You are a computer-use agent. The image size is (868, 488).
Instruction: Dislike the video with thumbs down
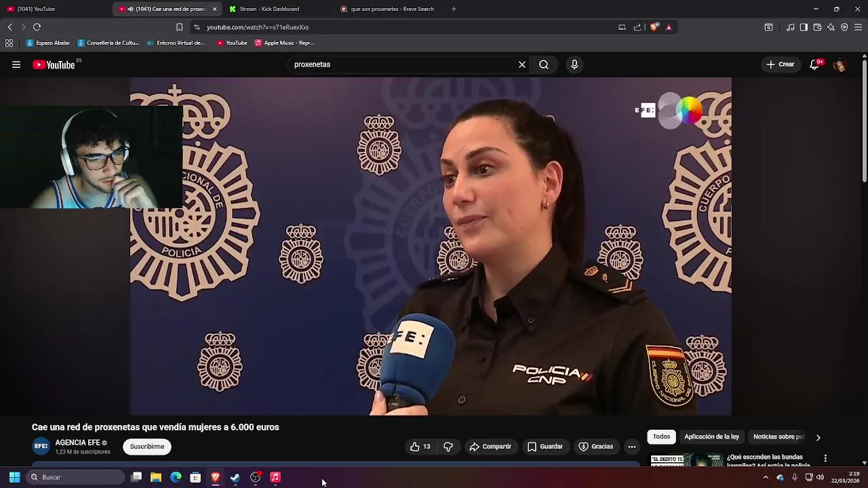(x=448, y=447)
